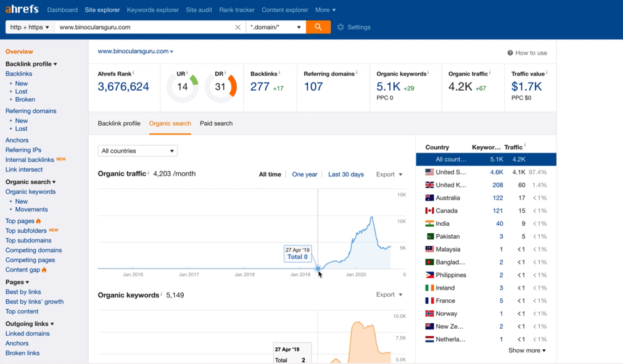
Task: Open the Keywords explorer menu item
Action: [152, 10]
